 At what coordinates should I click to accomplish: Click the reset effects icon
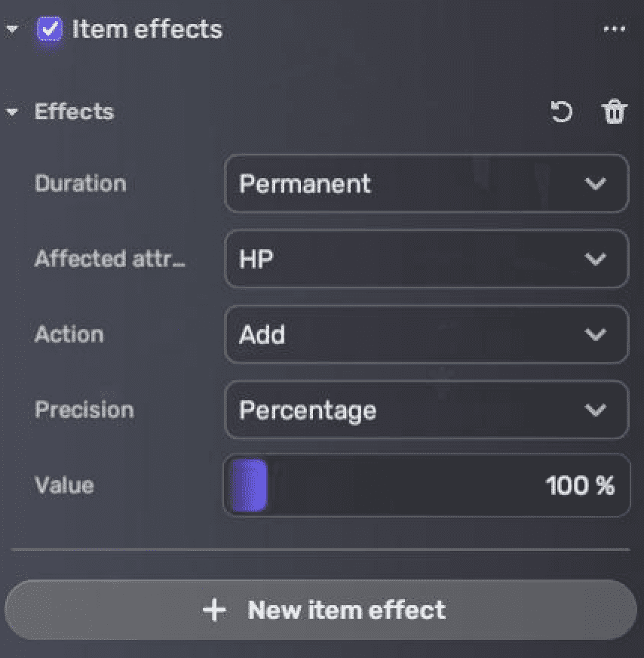click(x=562, y=112)
